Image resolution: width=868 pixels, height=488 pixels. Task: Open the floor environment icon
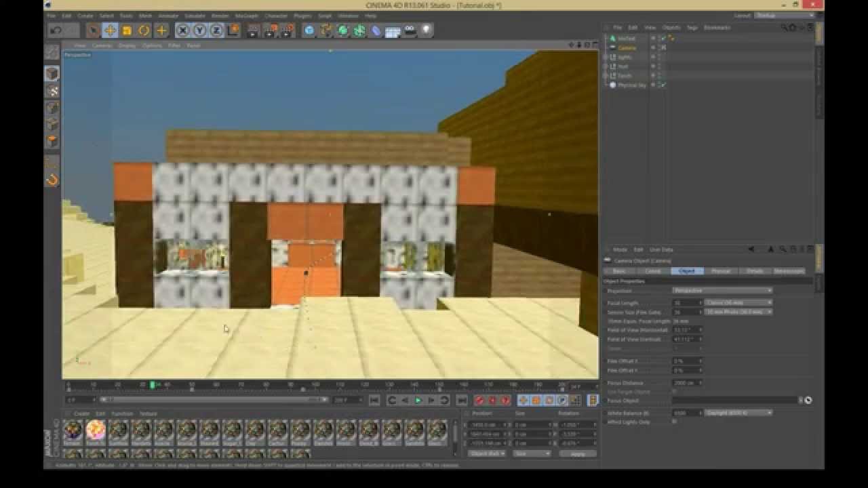[x=393, y=30]
